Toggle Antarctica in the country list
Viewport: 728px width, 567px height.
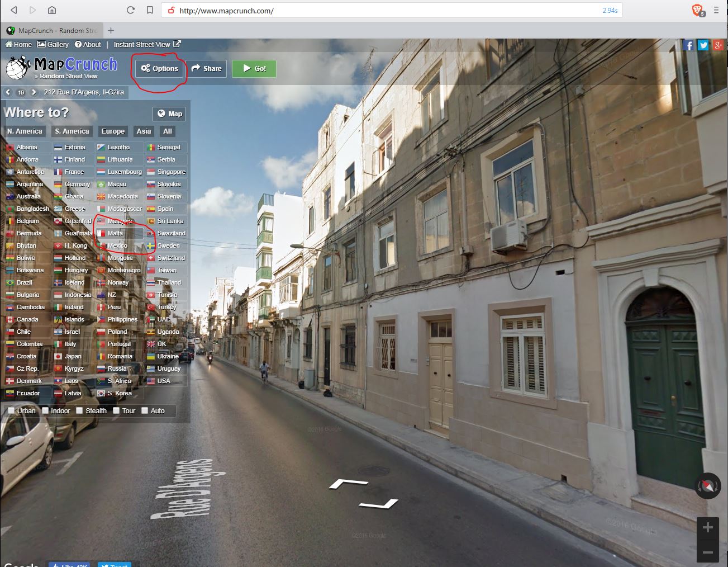tap(27, 172)
